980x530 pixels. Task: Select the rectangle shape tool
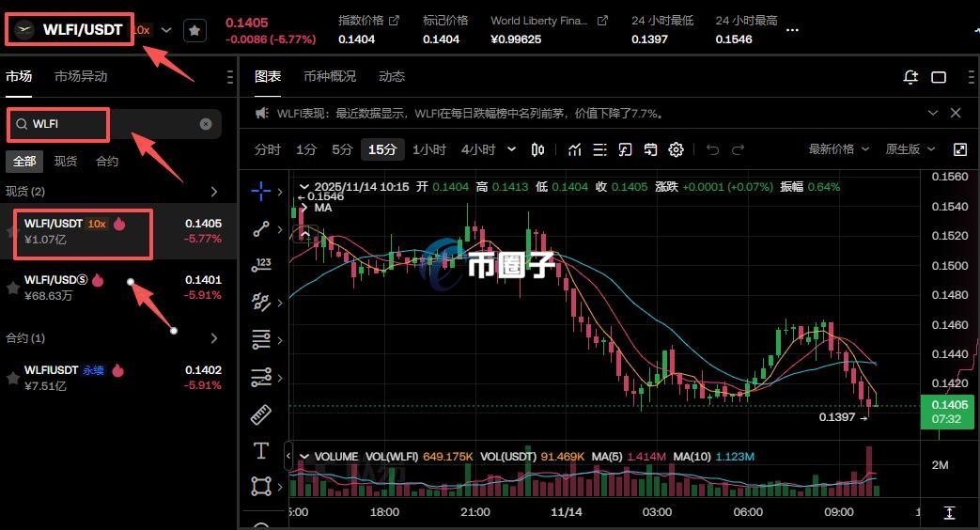pos(260,486)
